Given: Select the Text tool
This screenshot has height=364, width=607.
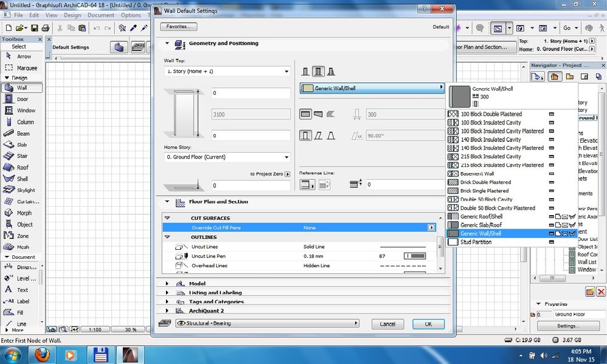Looking at the screenshot, I should 21,289.
